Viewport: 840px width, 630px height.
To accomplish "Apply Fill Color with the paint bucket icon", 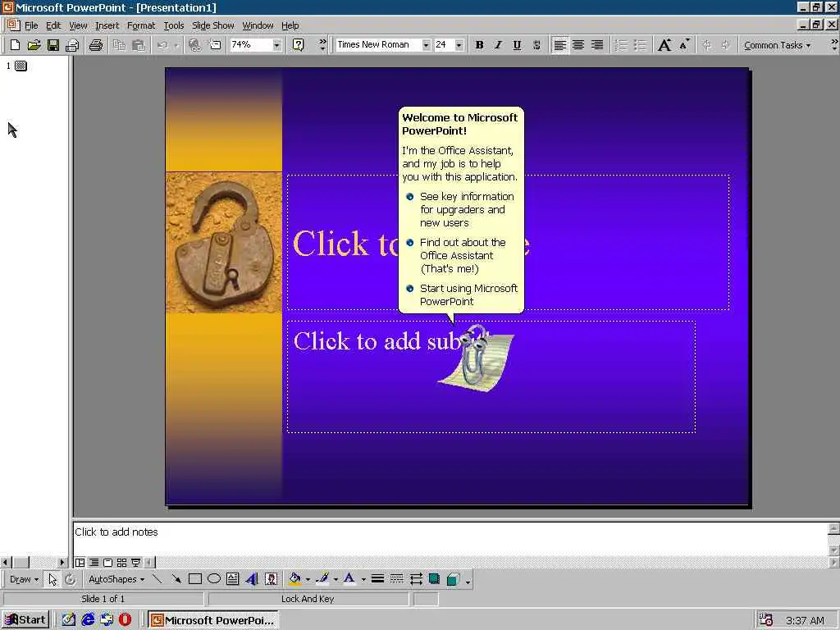I will [294, 579].
